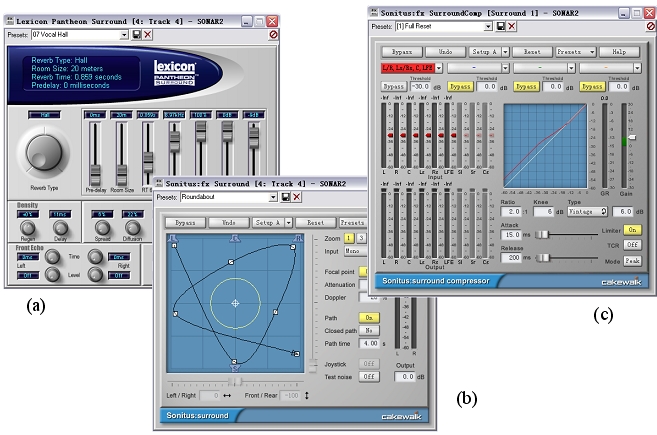Select the rear surround speaker icon in panner
657x435 pixels.
235,368
